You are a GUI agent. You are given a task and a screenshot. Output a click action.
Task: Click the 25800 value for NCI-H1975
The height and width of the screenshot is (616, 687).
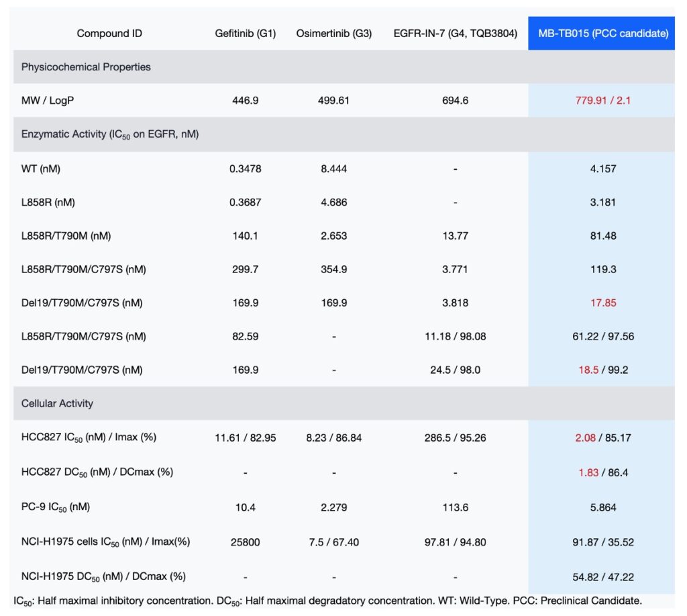pos(245,541)
